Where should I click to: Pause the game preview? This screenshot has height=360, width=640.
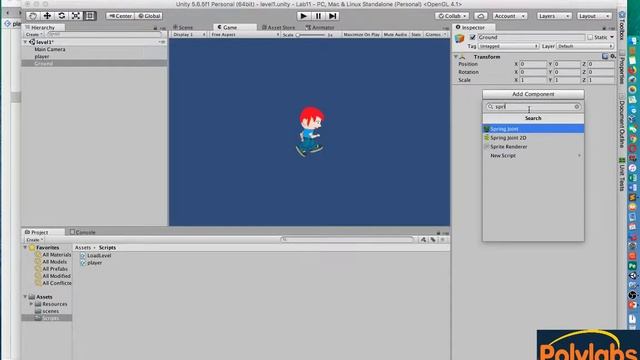click(318, 16)
